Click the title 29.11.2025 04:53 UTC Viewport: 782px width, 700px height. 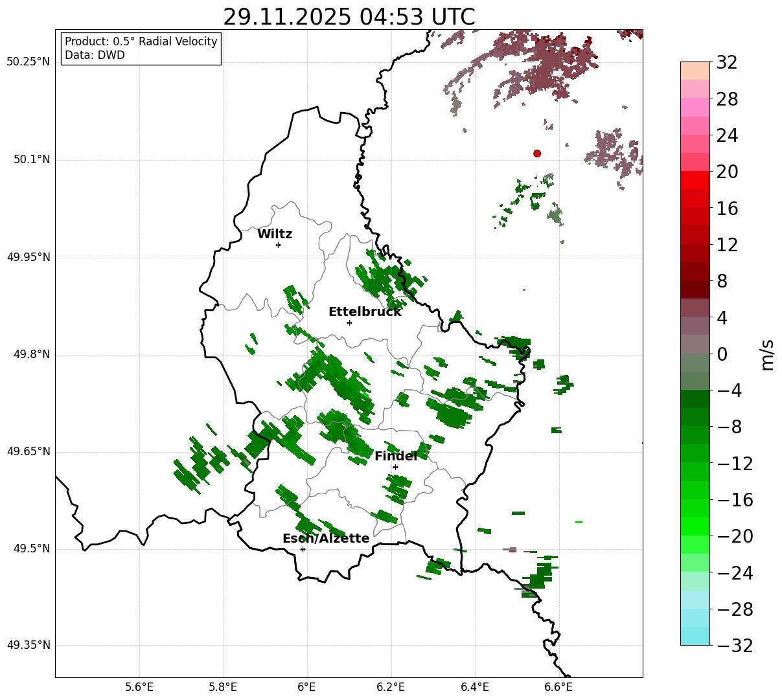349,17
